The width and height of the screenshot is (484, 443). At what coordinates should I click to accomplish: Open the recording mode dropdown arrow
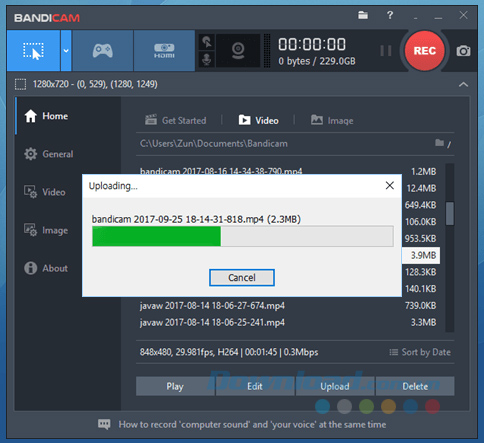click(x=66, y=51)
